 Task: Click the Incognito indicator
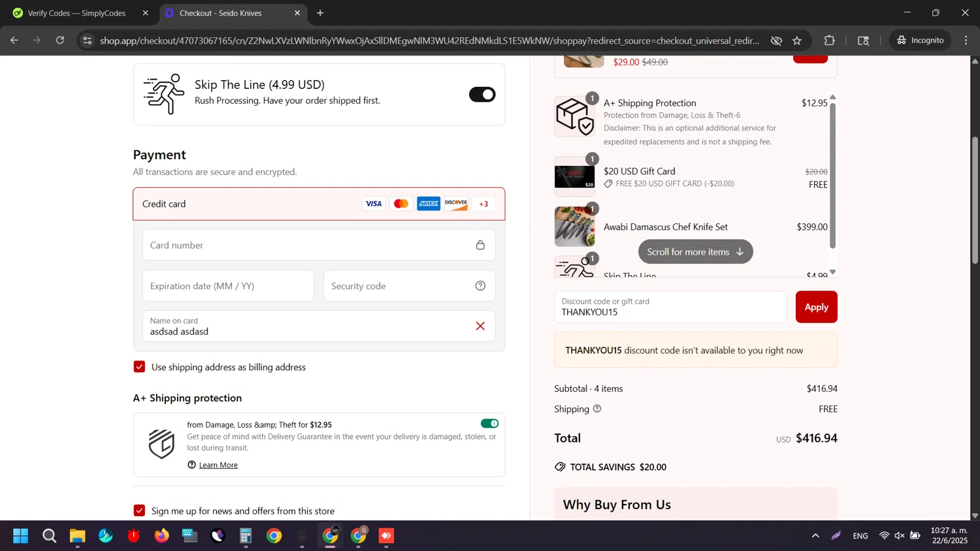[x=921, y=40]
